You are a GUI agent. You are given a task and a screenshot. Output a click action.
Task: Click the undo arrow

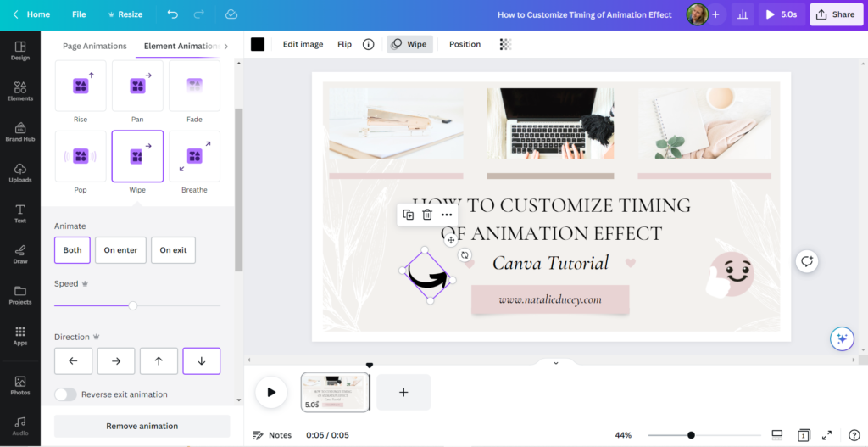pyautogui.click(x=173, y=14)
